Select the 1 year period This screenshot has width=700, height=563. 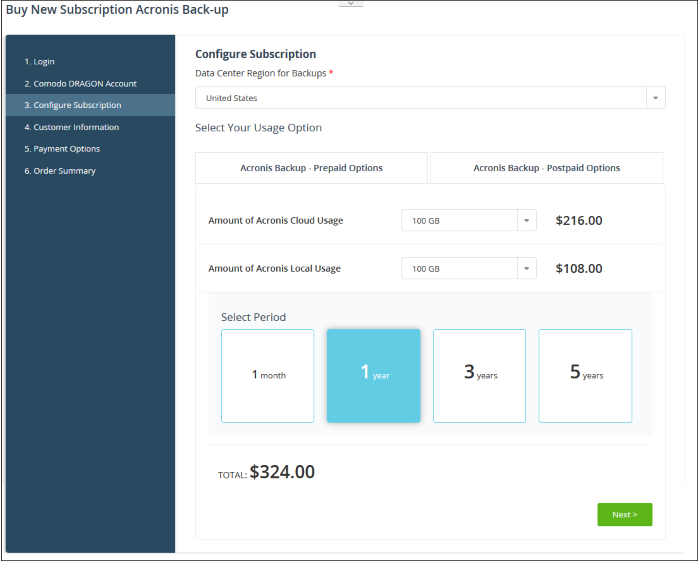[374, 376]
